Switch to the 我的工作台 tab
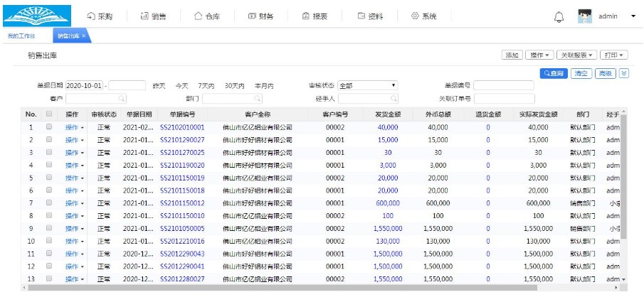This screenshot has width=644, height=297. point(21,36)
